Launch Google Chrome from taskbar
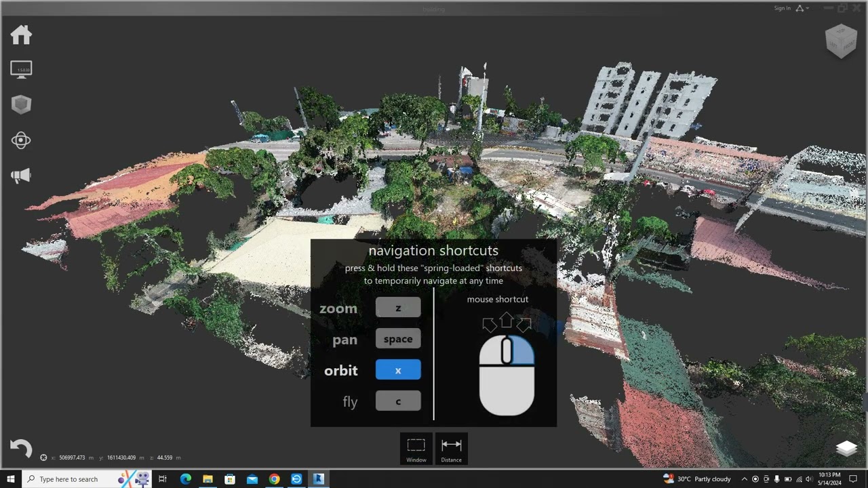The image size is (868, 488). point(274,479)
